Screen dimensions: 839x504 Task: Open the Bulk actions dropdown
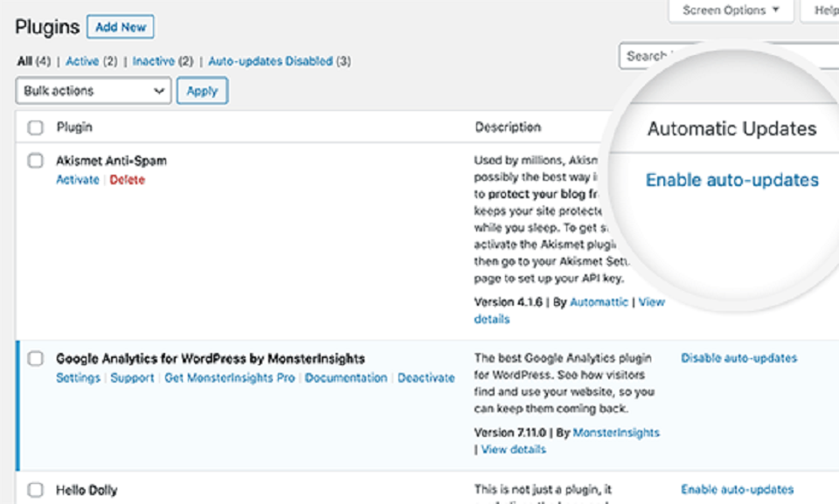(x=94, y=91)
